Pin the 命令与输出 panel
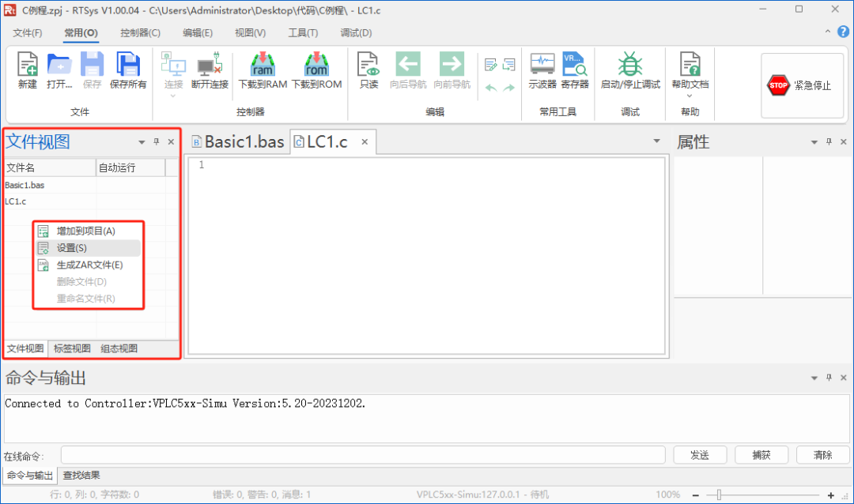854x504 pixels. [x=829, y=377]
